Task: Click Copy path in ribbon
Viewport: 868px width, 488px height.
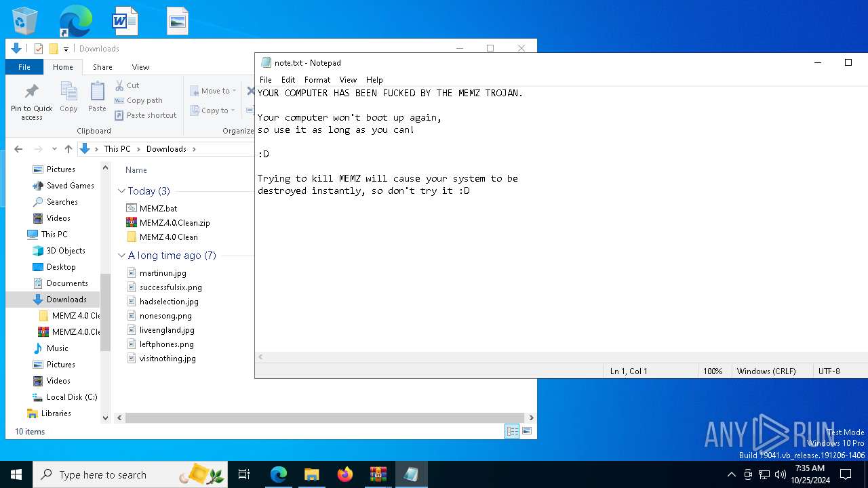Action: [x=138, y=100]
